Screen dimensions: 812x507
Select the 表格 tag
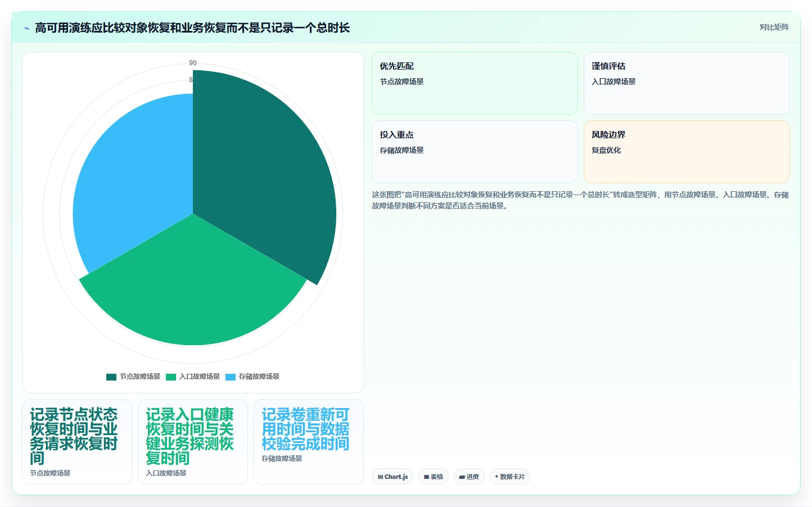point(433,477)
